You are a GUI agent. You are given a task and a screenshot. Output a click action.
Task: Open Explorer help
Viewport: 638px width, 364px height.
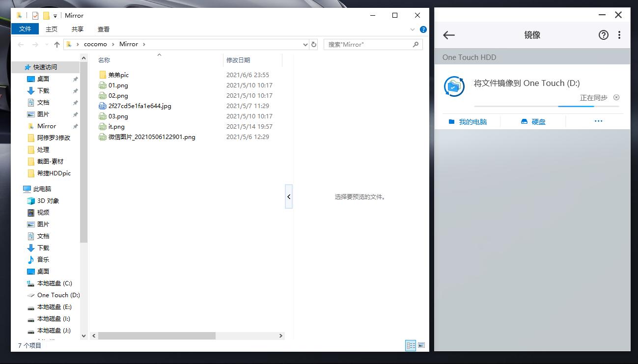pos(423,29)
